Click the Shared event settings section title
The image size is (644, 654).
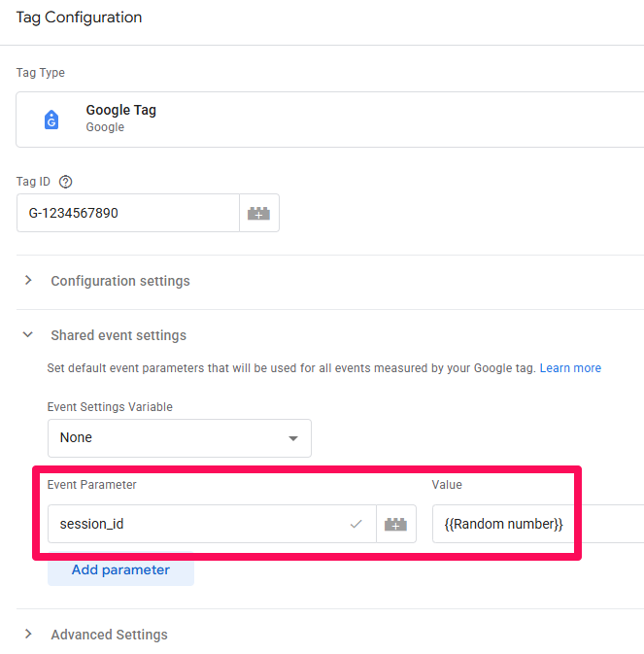point(119,335)
